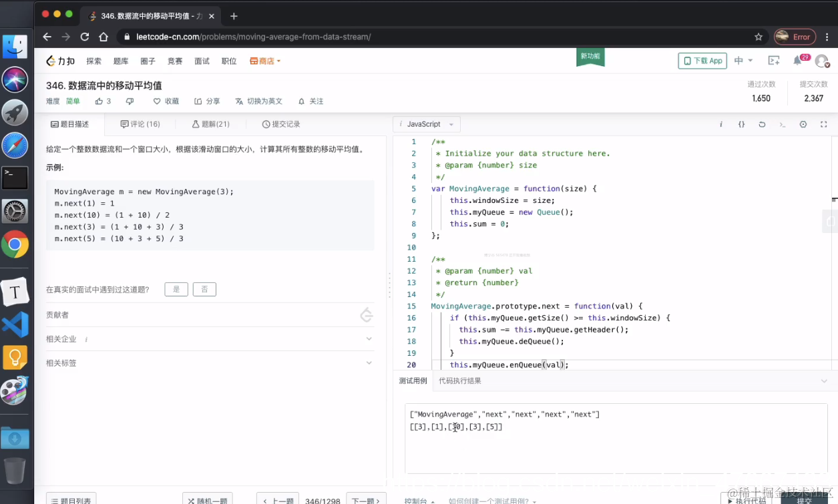Enter fullscreen mode for the editor
The width and height of the screenshot is (838, 504).
pos(823,124)
